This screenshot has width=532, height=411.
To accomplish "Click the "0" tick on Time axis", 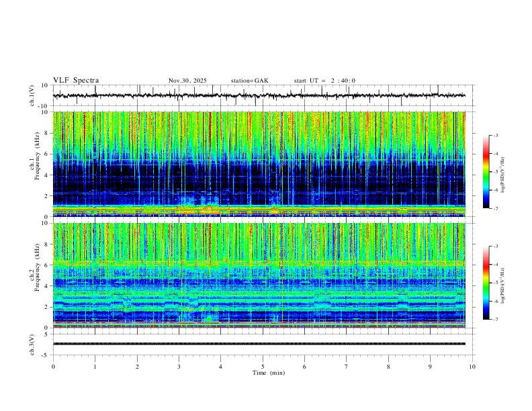I will coord(53,367).
